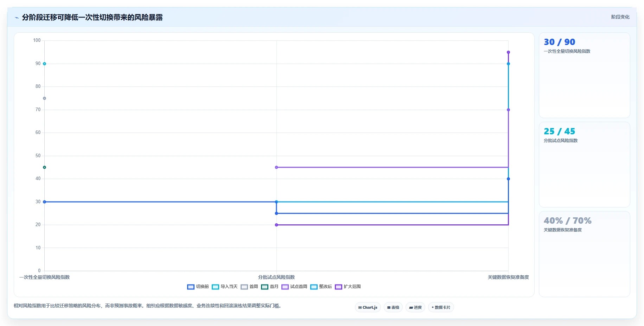Screen dimensions: 644x326
Task: Click the blue data point at 40 on the right
Action: coord(508,179)
